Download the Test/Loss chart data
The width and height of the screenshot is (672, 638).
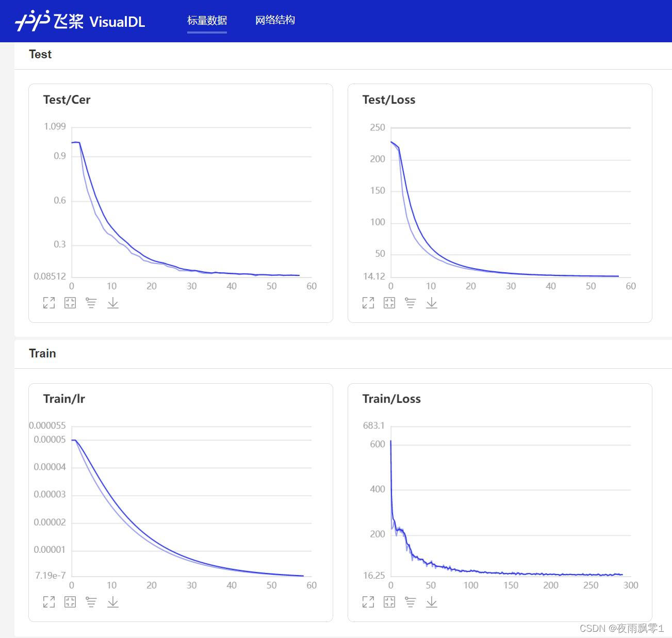coord(432,303)
